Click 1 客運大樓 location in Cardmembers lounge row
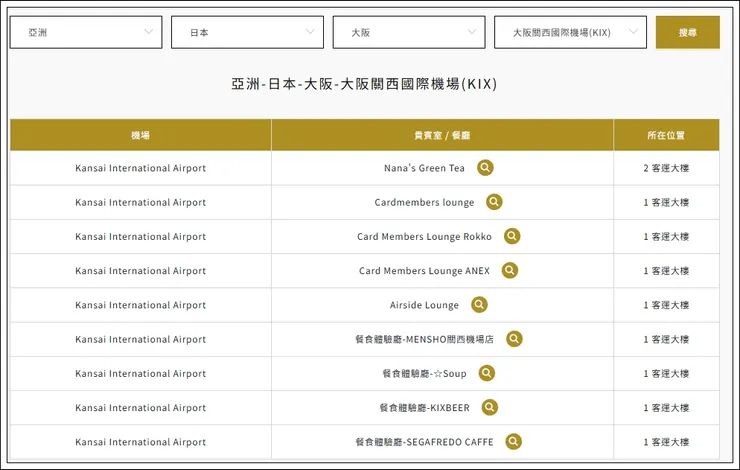 666,202
